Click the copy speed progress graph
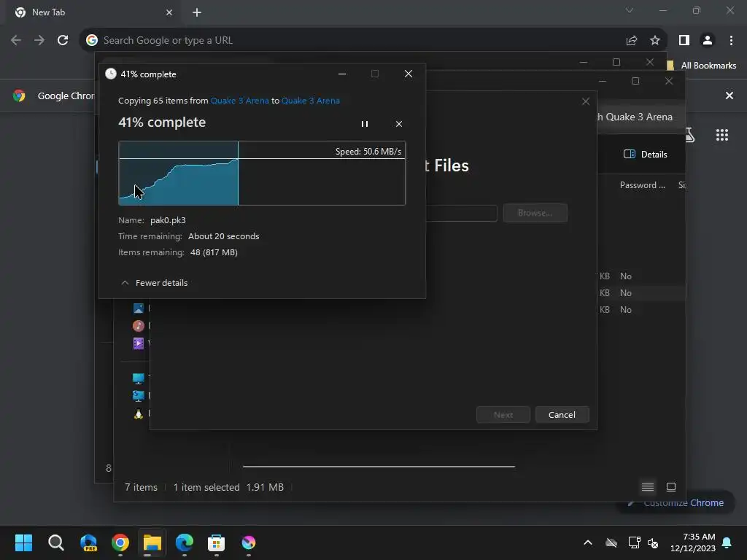The width and height of the screenshot is (747, 560). pos(262,174)
